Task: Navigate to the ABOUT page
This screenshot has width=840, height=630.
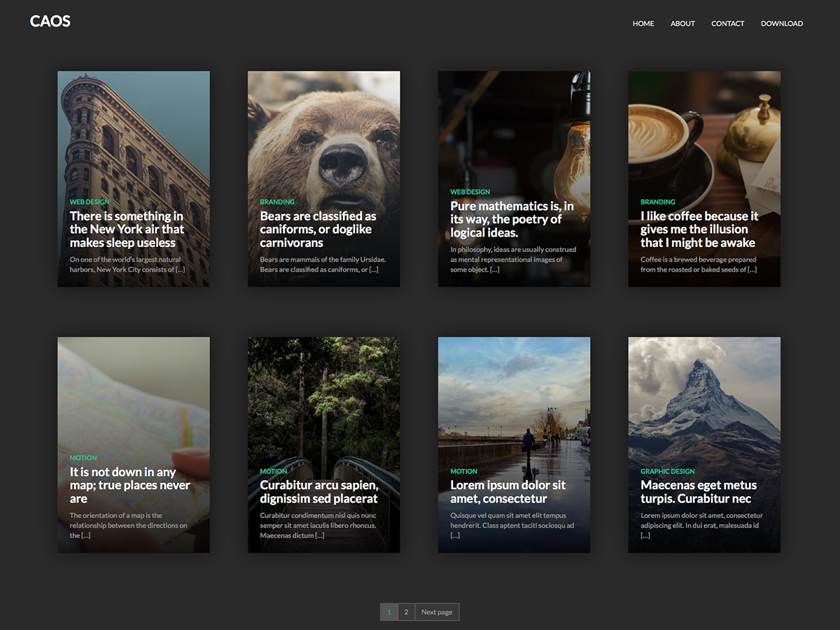Action: coord(682,23)
